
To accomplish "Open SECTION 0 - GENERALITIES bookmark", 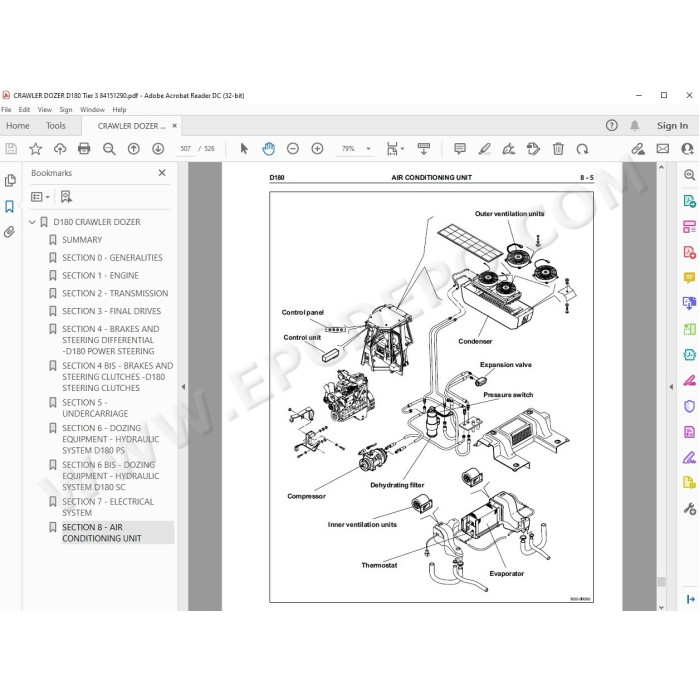I will pyautogui.click(x=112, y=258).
